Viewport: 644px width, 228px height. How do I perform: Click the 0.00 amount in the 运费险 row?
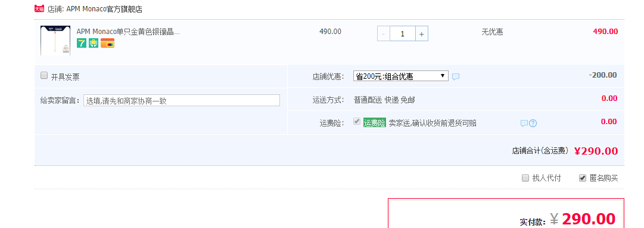(609, 121)
